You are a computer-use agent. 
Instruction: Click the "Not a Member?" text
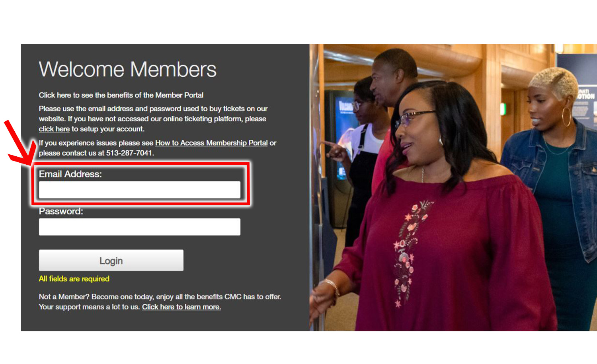(64, 297)
